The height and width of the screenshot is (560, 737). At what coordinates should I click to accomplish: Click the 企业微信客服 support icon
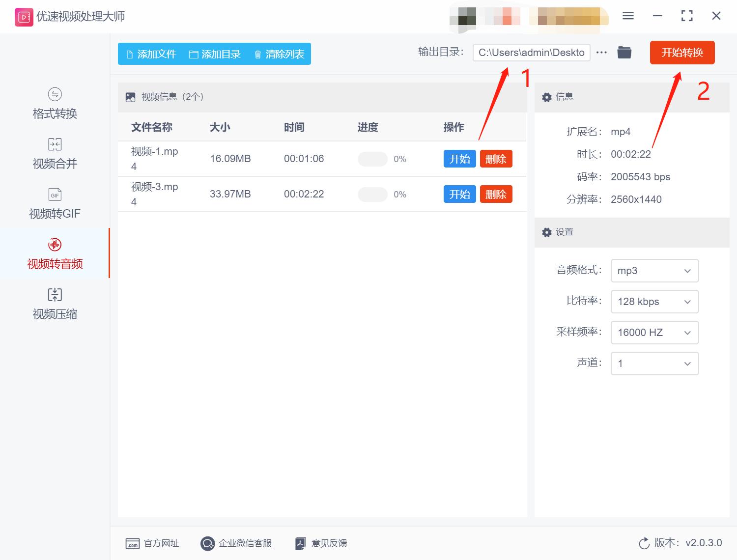point(208,543)
